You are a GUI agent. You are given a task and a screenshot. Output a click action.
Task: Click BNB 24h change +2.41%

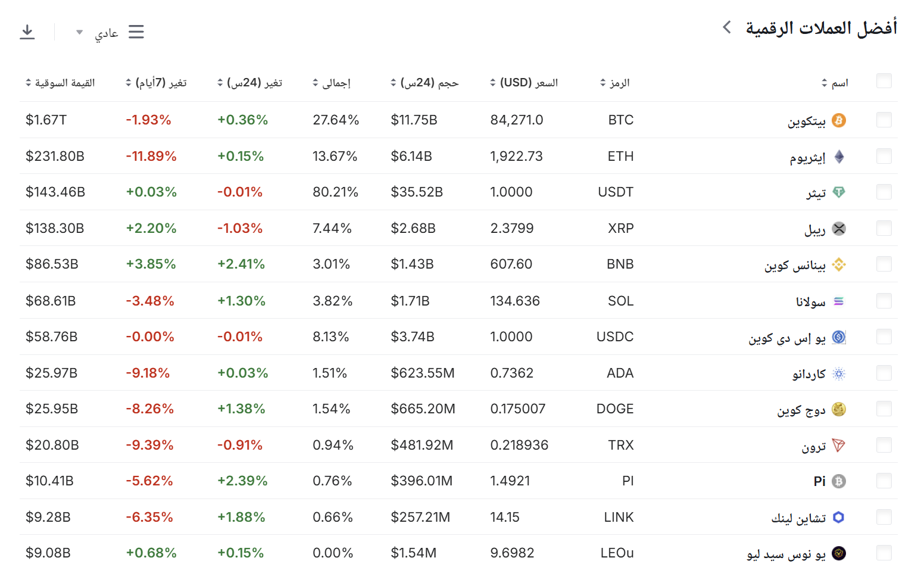[x=241, y=264]
